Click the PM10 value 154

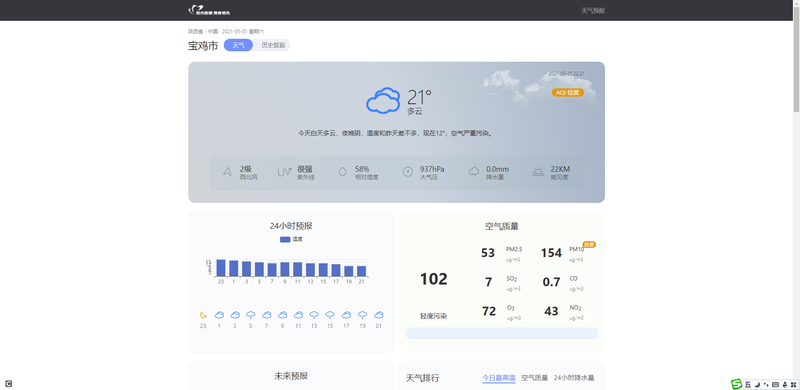point(551,253)
